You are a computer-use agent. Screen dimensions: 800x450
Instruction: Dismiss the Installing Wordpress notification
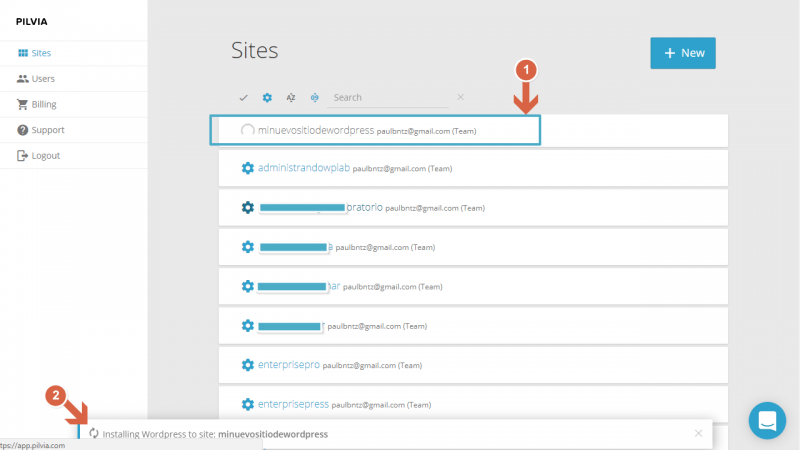coord(698,433)
